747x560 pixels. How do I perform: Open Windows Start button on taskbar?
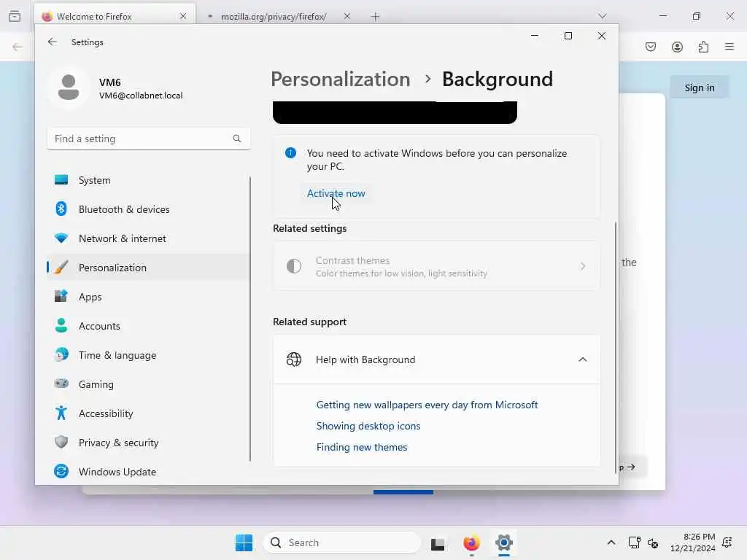pos(244,542)
